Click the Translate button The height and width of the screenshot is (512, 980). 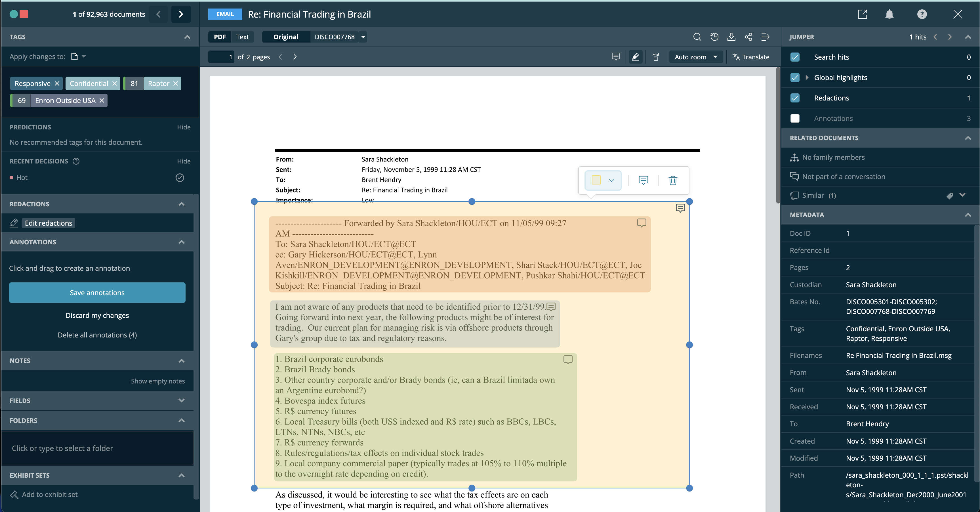(x=750, y=57)
